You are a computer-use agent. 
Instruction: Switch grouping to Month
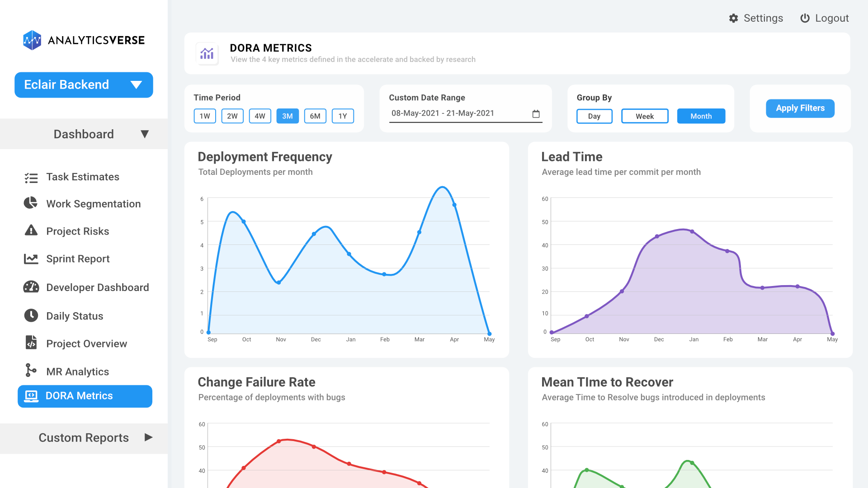tap(701, 116)
